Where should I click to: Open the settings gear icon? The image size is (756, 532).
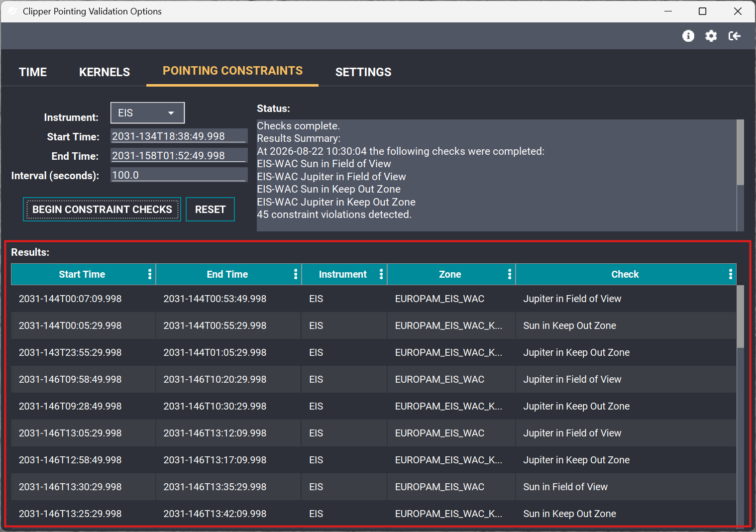(711, 36)
